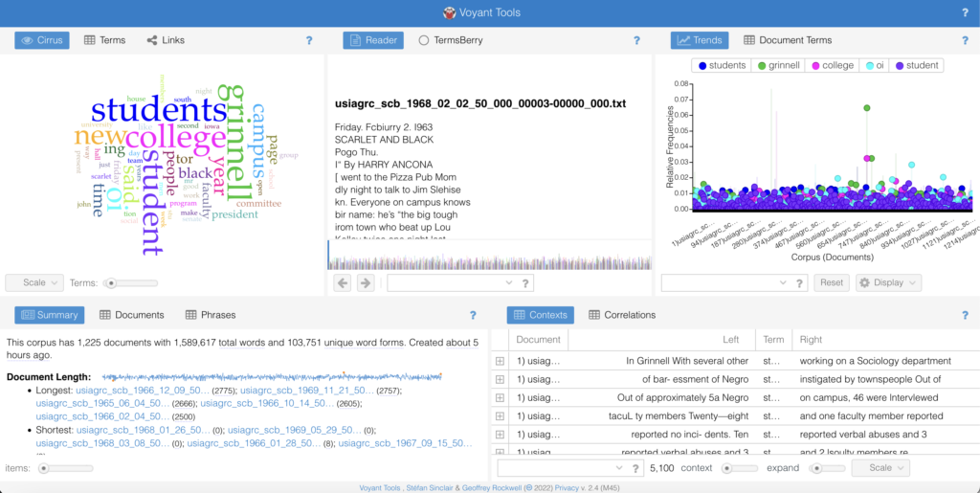
Task: Click the highest green grinnell data point
Action: 867,108
